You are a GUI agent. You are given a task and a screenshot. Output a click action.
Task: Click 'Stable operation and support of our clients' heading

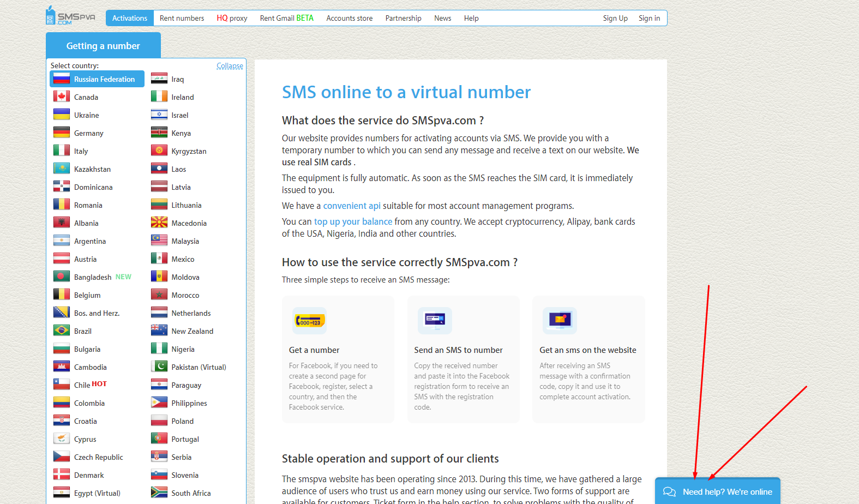point(391,459)
